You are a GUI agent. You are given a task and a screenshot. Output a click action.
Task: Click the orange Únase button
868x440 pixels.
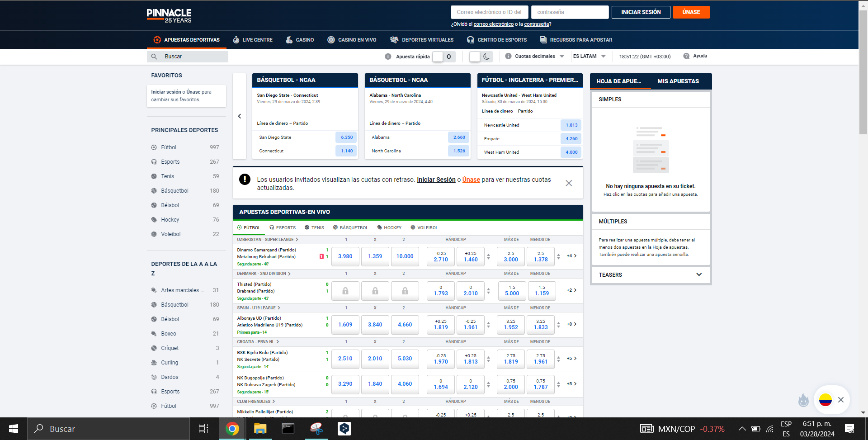[691, 12]
